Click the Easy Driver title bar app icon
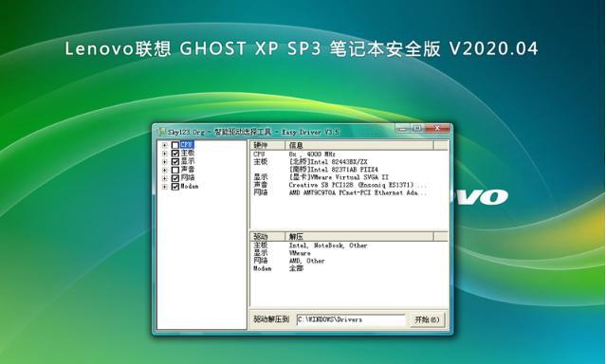The image size is (606, 364). (x=162, y=132)
